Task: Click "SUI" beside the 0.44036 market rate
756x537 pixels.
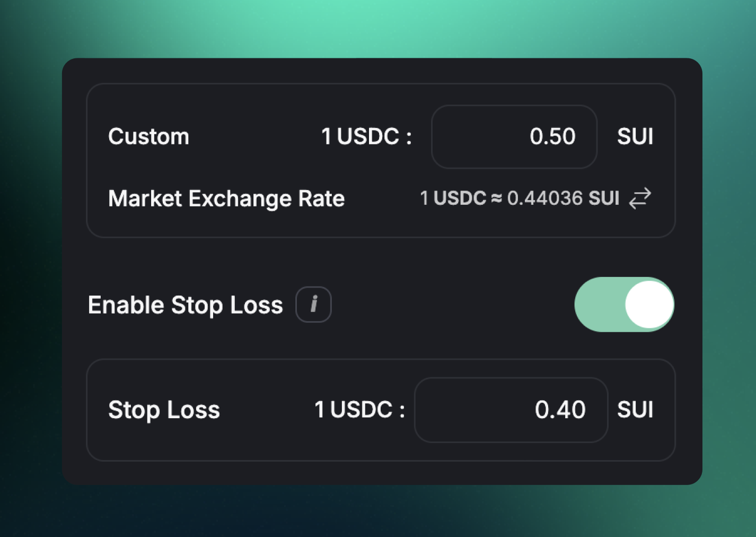Action: tap(604, 198)
